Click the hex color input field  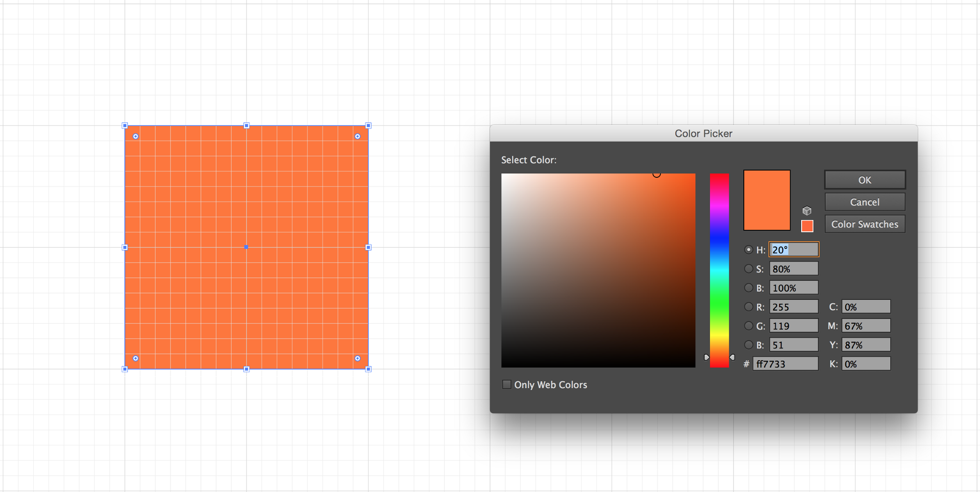(x=785, y=364)
